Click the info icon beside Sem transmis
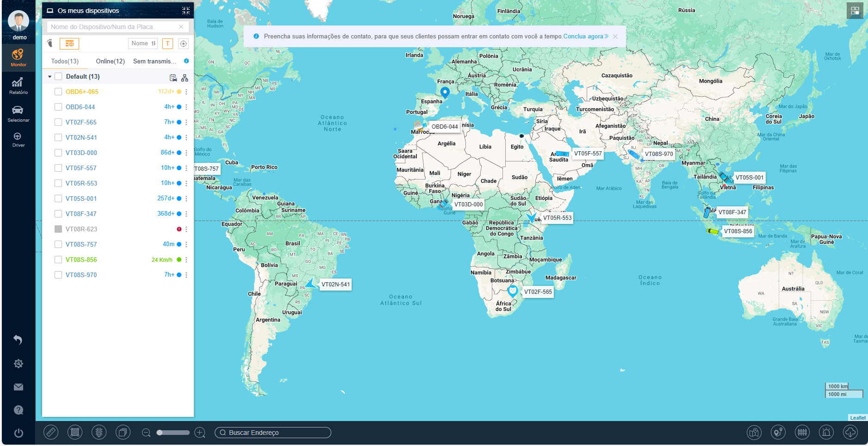 186,61
